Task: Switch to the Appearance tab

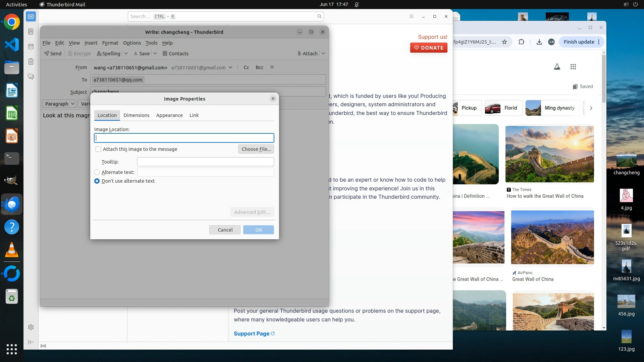Action: point(169,115)
